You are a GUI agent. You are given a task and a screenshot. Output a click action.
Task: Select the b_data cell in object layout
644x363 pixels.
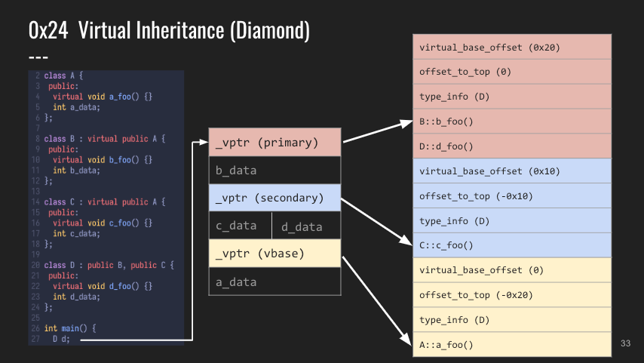coord(274,171)
